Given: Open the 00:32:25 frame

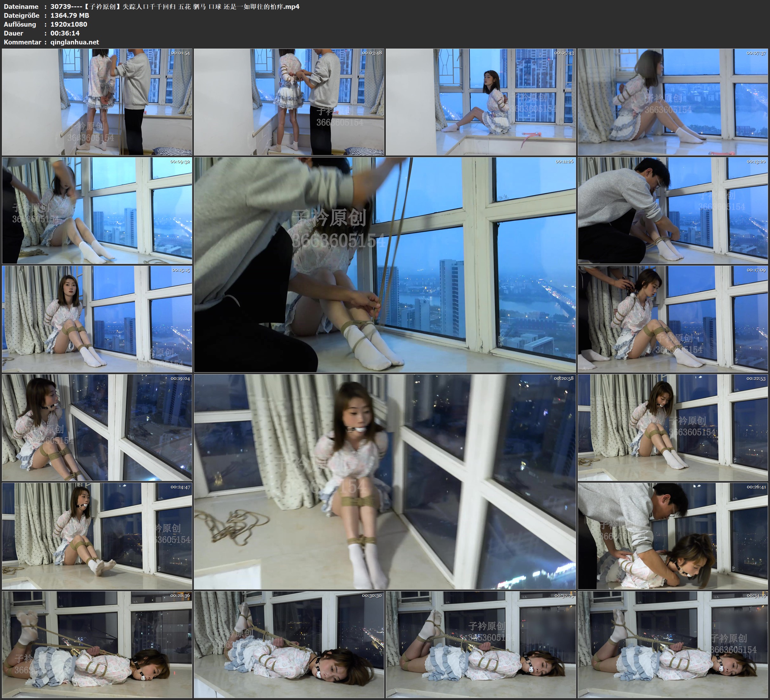Looking at the screenshot, I should tap(481, 644).
